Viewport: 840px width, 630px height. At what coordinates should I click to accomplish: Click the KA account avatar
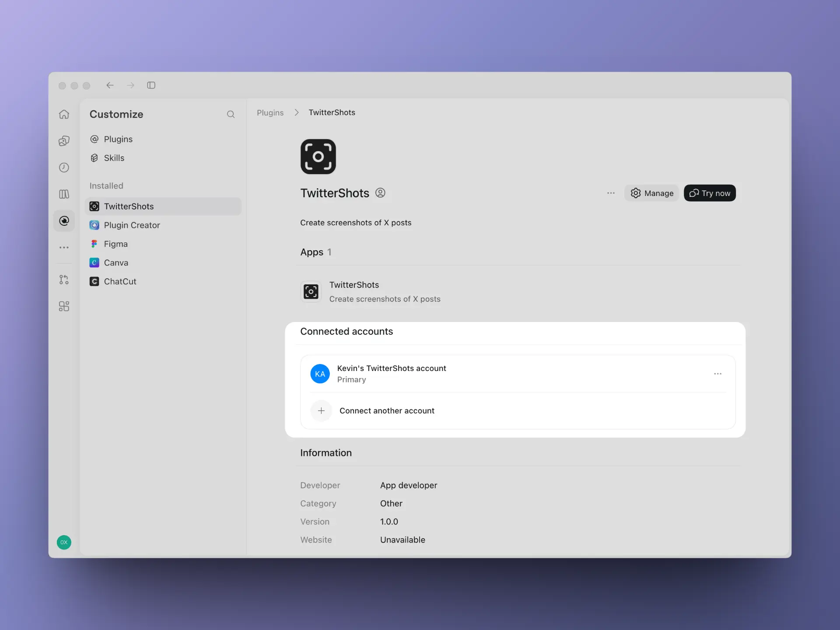coord(320,374)
